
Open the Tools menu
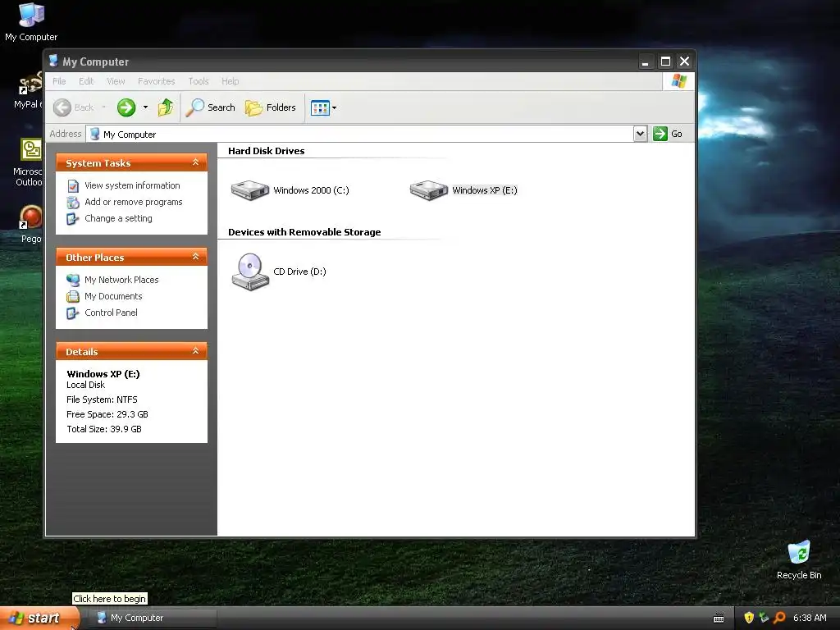199,81
